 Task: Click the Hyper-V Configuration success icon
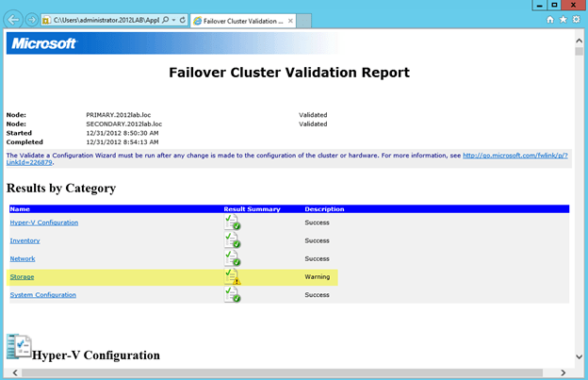[x=232, y=223]
